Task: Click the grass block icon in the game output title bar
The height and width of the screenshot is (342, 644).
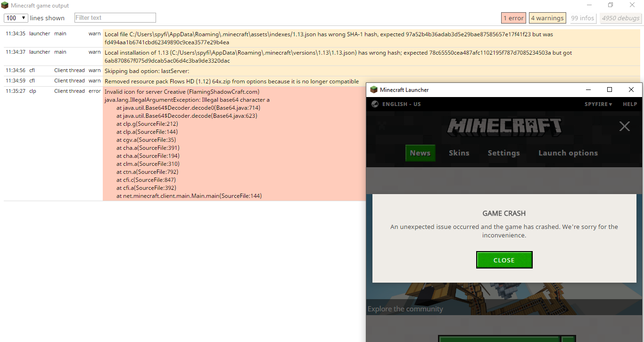Action: [x=5, y=5]
